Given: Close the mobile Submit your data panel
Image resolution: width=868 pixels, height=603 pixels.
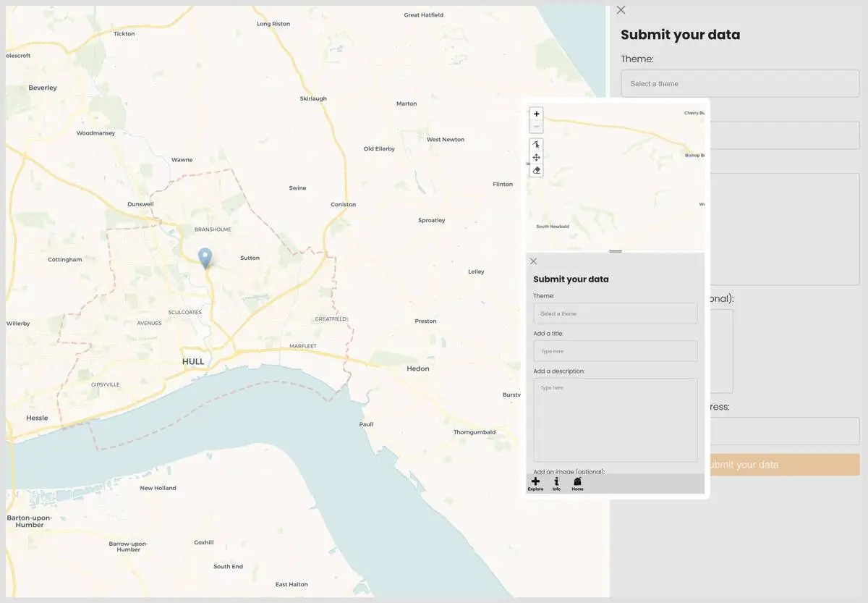Looking at the screenshot, I should (x=533, y=261).
